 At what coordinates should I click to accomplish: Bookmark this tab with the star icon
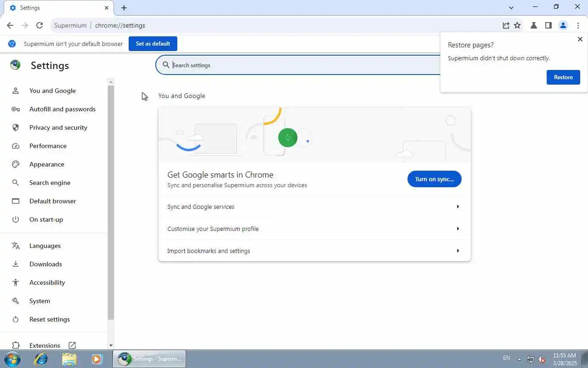(517, 25)
